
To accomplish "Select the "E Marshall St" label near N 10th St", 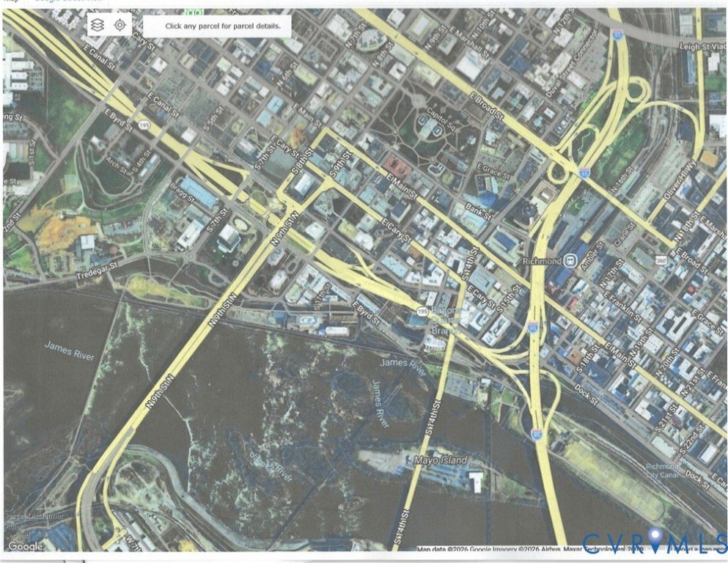I will point(468,42).
